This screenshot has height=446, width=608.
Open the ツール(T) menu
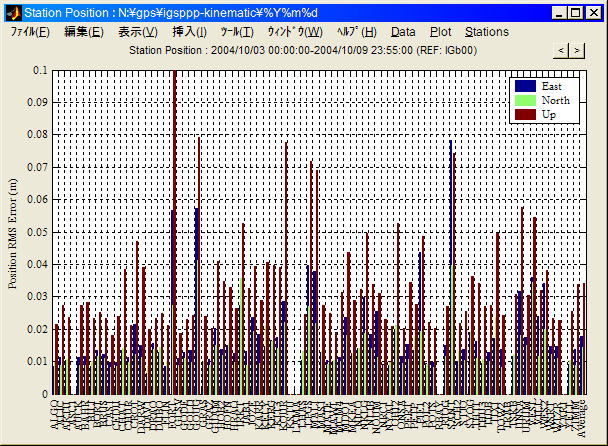(237, 32)
